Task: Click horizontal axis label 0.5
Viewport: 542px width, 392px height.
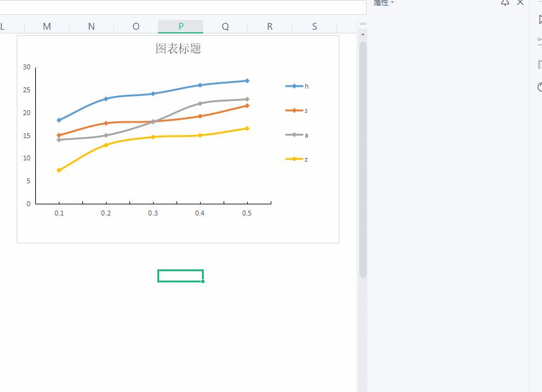Action: (x=247, y=213)
